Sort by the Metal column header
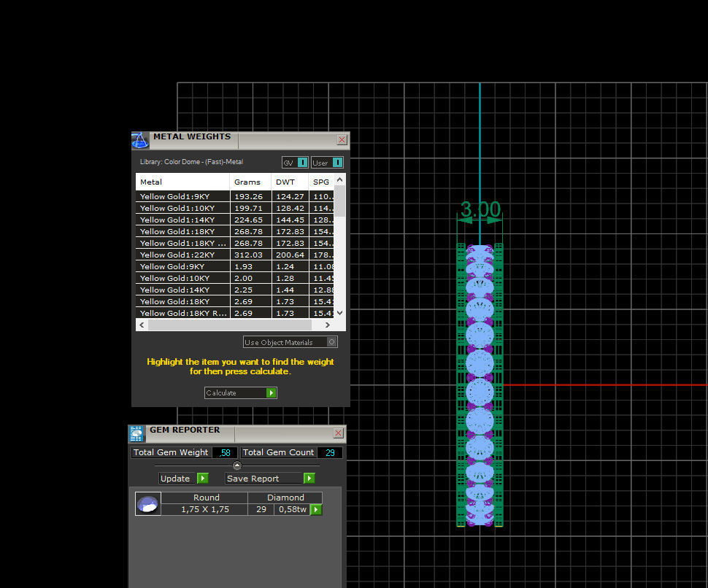The width and height of the screenshot is (708, 588). (182, 182)
